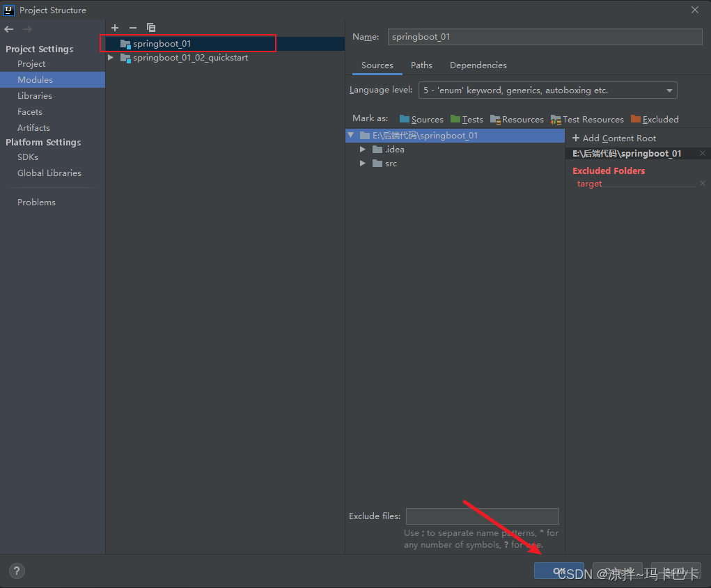Click the target excluded folder entry

pyautogui.click(x=589, y=184)
